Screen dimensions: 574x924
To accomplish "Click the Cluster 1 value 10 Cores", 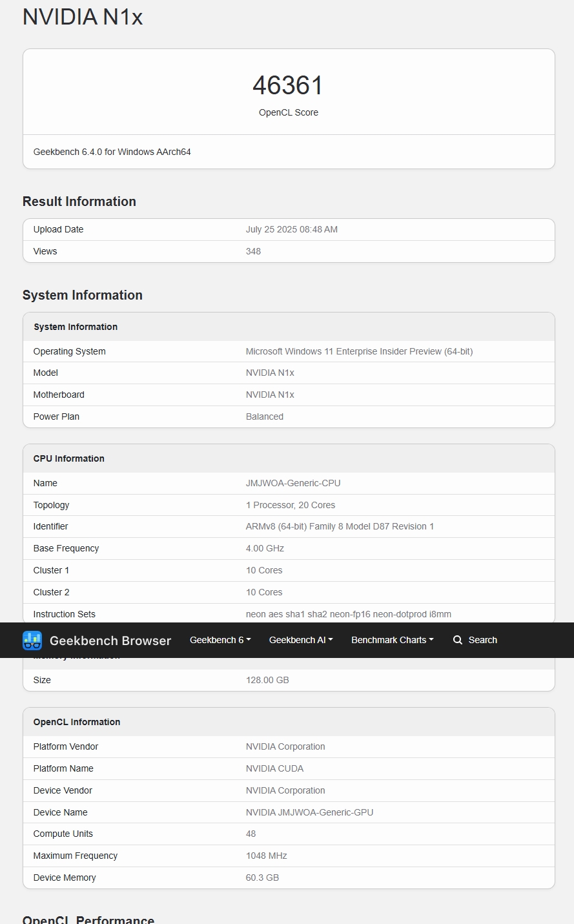I will tap(264, 570).
